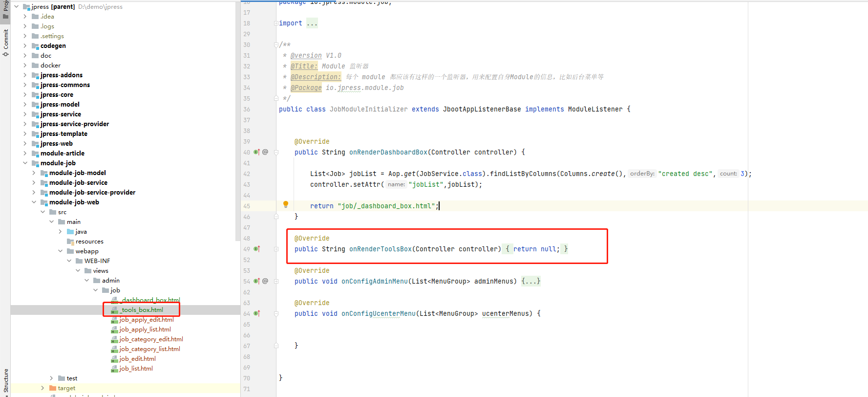This screenshot has width=868, height=397.
Task: Expand the test folder arrow
Action: click(51, 378)
